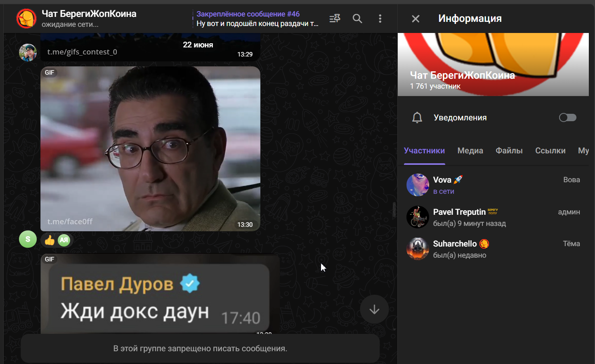
Task: Select the partially visible Му tab
Action: [x=583, y=151]
